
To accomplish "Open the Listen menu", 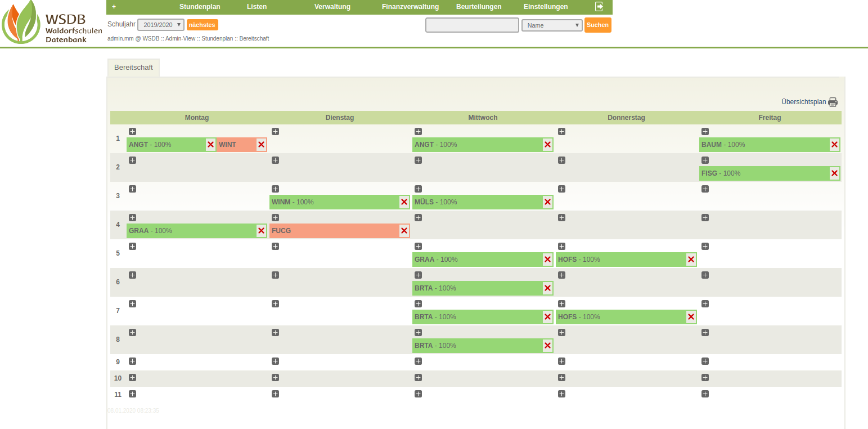I will coord(257,7).
